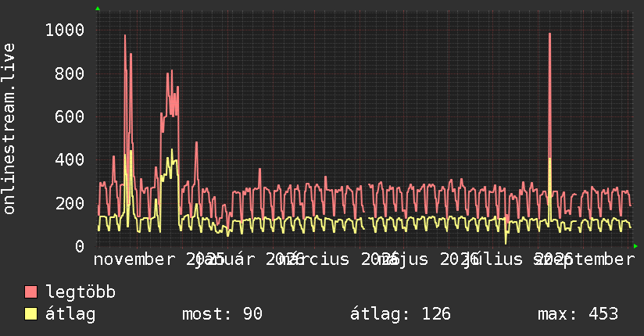
Task: Click the pink legtöbb legend swatch
Action: click(30, 291)
